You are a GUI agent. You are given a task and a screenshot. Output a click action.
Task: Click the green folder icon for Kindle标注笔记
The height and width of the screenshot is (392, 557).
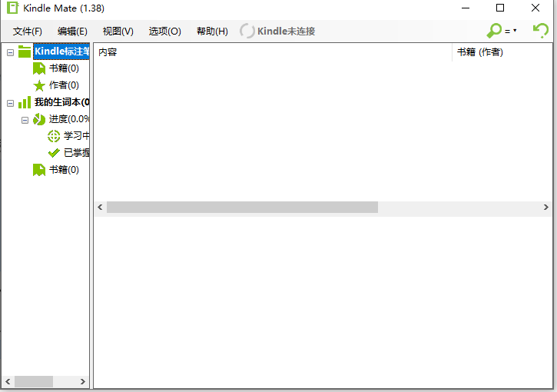25,51
